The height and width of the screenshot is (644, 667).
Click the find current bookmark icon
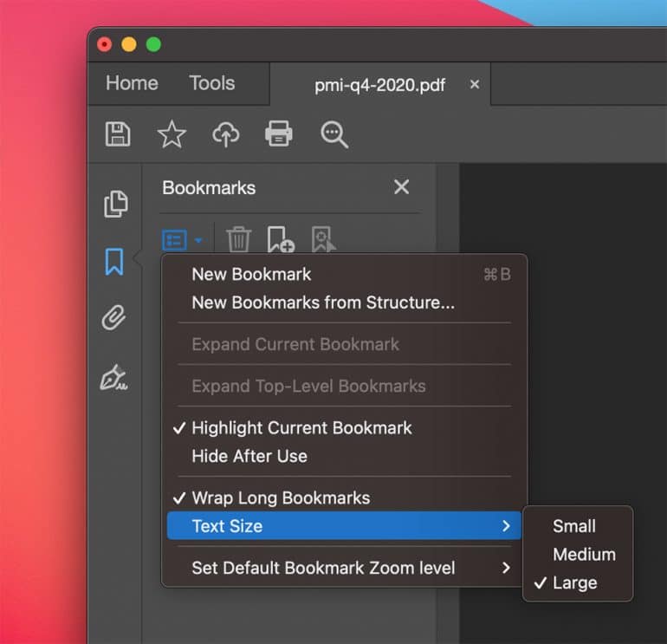point(323,239)
